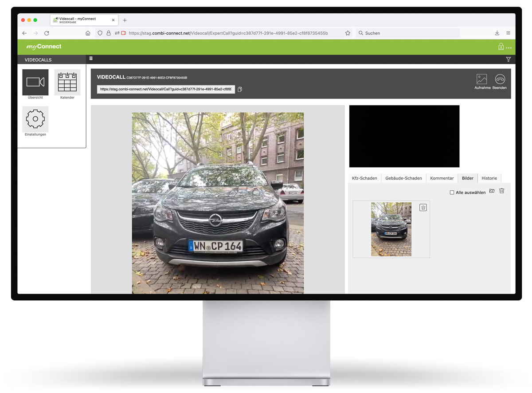The height and width of the screenshot is (393, 532).
Task: Open the three-dots menu in the header
Action: point(509,48)
